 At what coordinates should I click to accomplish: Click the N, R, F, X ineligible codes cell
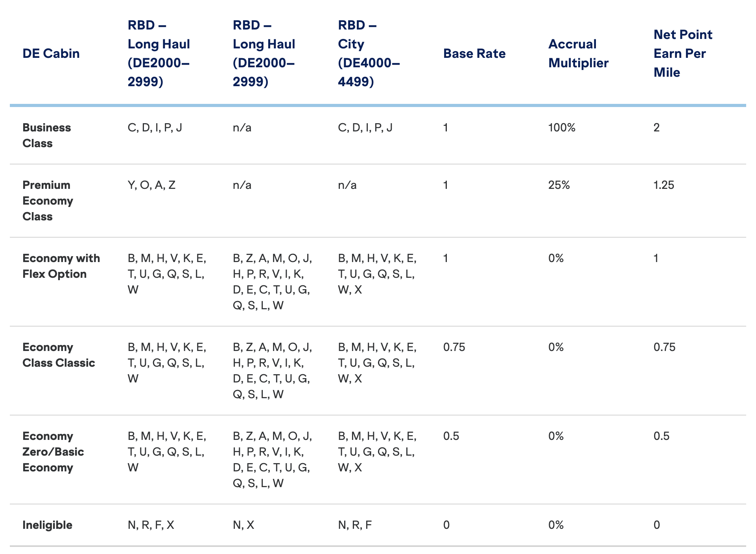[151, 525]
